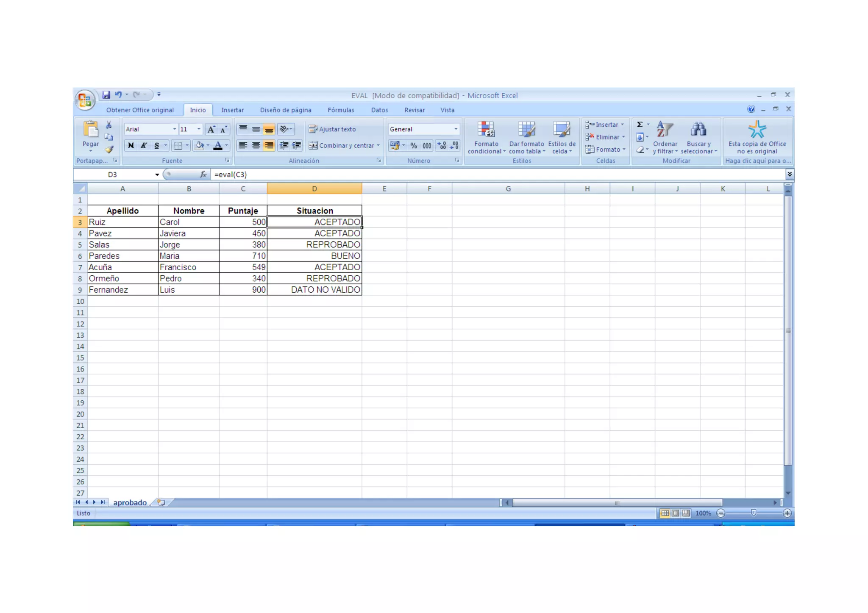Screen dimensions: 868x613
Task: Toggle Ajustar texto wrap text
Action: pyautogui.click(x=332, y=129)
